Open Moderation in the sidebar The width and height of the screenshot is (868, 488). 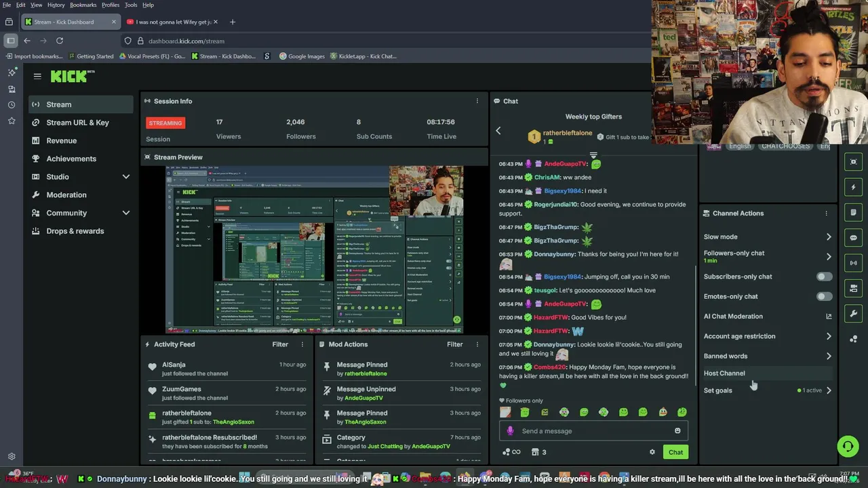coord(81,195)
